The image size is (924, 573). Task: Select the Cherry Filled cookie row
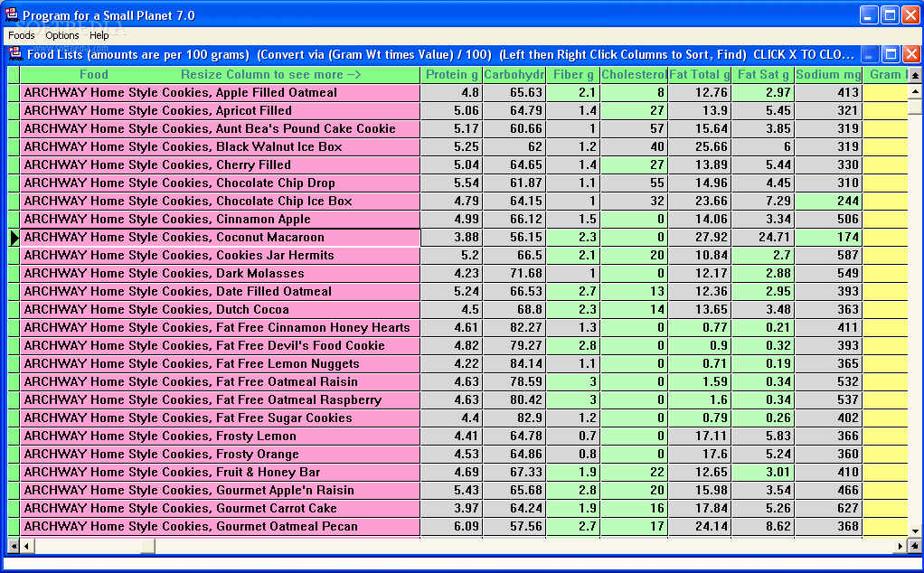pyautogui.click(x=221, y=164)
